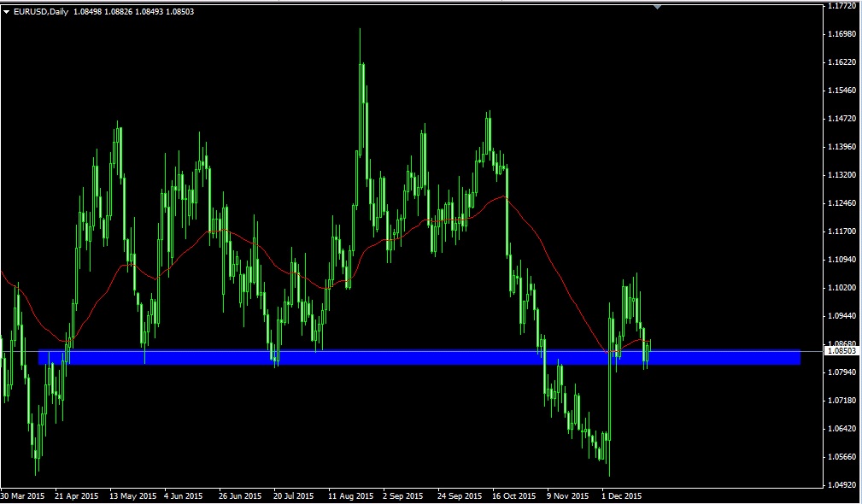This screenshot has width=862, height=504.
Task: Click the 1.14720 price axis label
Action: pos(841,118)
